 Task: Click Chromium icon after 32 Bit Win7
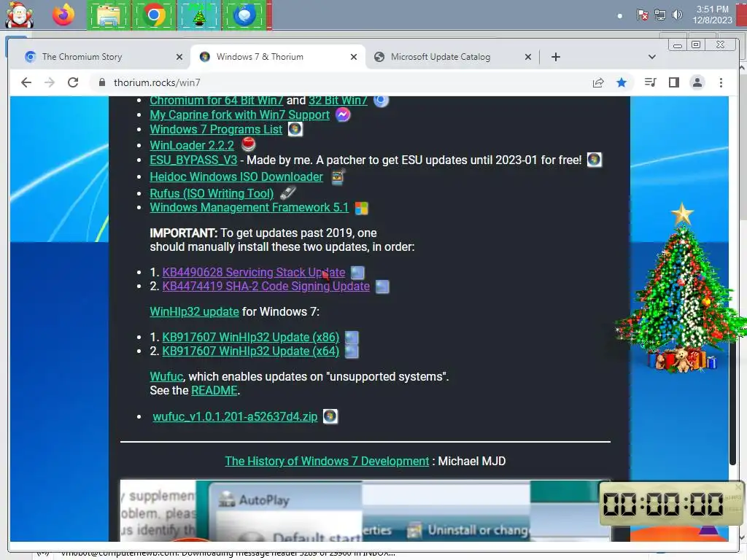(x=381, y=101)
